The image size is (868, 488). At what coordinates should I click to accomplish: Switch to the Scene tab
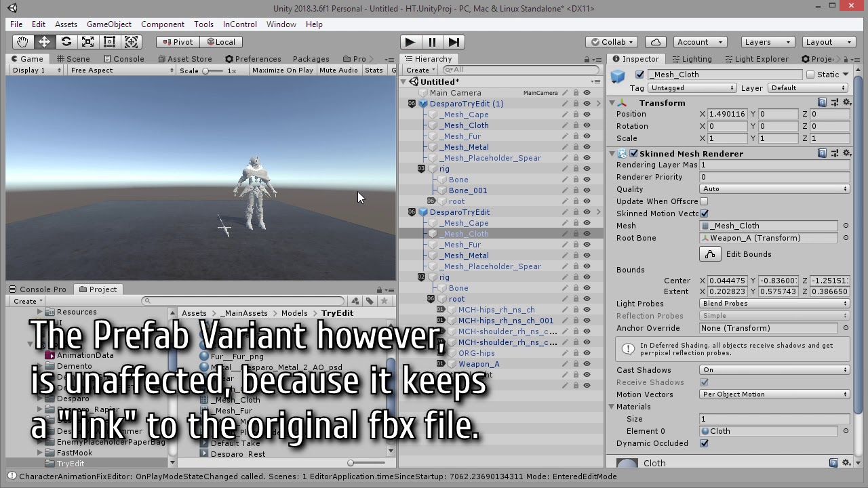coord(73,59)
